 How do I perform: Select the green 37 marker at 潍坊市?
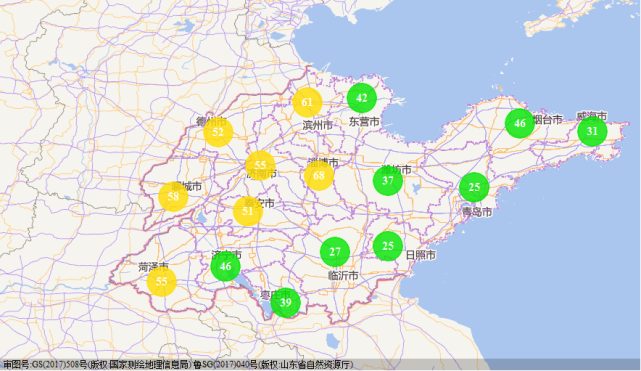coord(388,181)
